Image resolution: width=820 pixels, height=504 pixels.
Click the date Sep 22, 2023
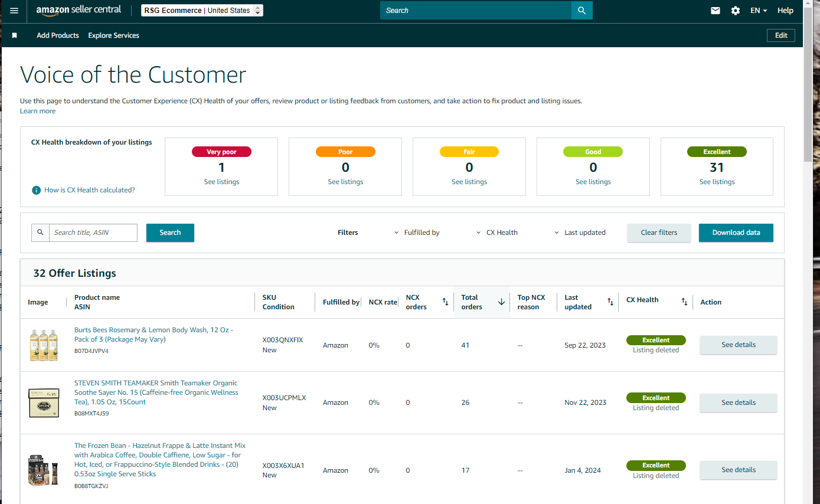(x=585, y=345)
